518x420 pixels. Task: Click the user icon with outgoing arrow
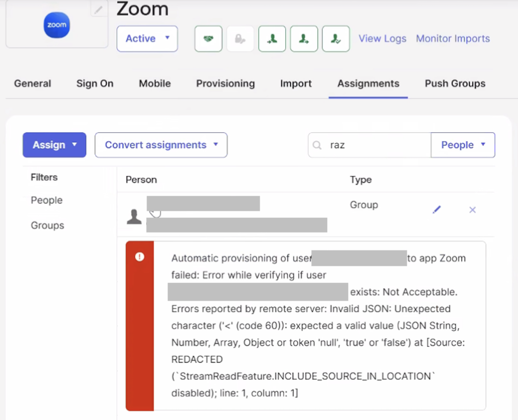(304, 39)
